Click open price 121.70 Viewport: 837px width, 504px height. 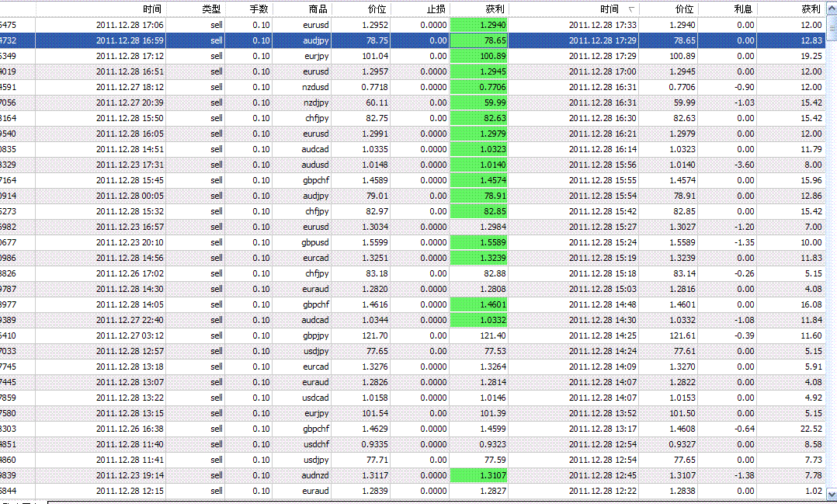[375, 335]
